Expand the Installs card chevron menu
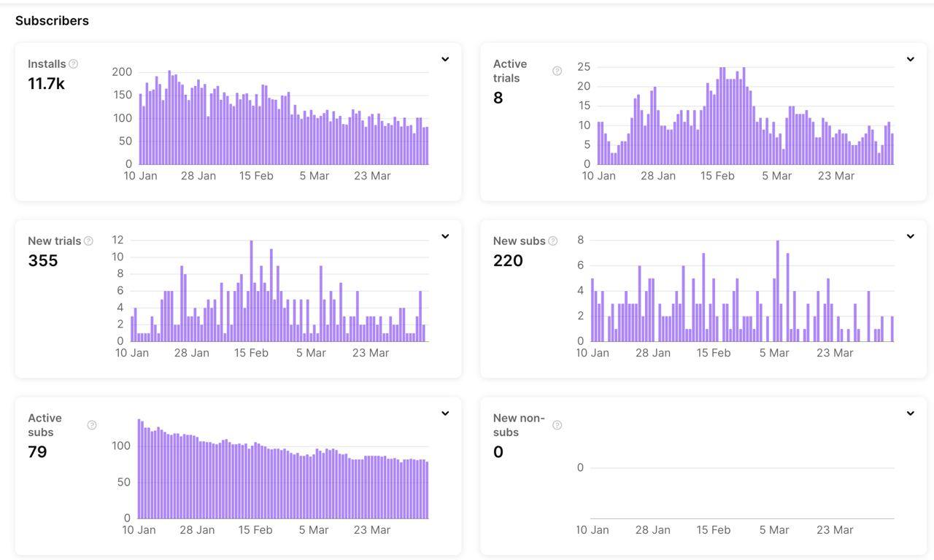Screen dimensions: 934x560 pyautogui.click(x=445, y=59)
